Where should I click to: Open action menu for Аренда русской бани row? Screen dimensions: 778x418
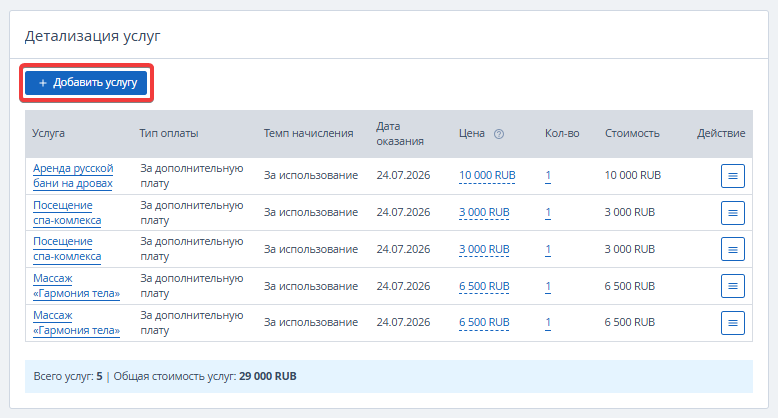click(732, 176)
